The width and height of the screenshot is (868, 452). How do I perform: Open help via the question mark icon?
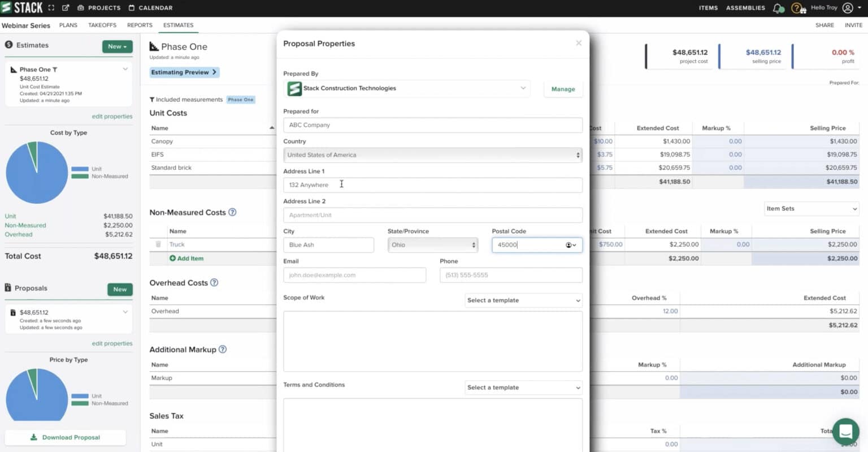[x=796, y=8]
